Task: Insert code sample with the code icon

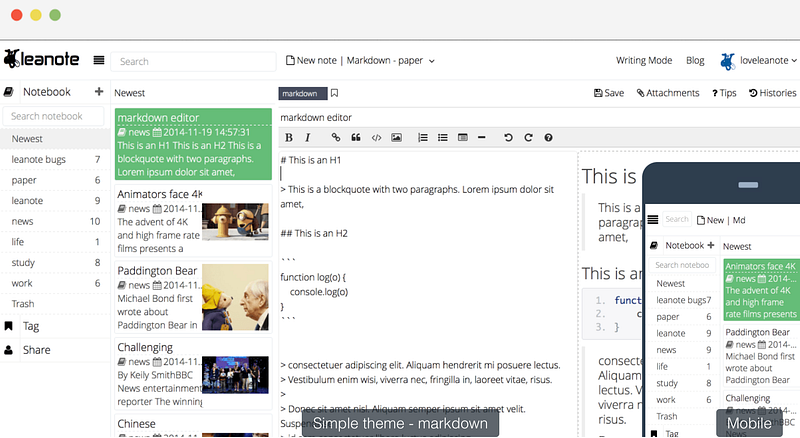Action: [x=377, y=137]
